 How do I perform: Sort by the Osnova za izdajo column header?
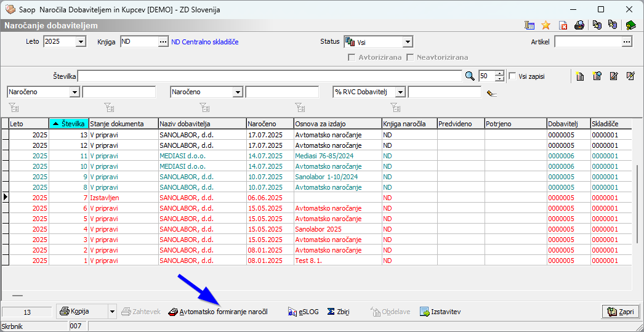337,123
